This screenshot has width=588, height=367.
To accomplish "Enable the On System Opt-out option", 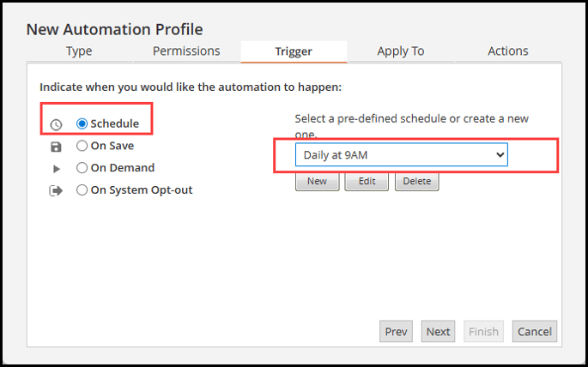I will point(82,190).
